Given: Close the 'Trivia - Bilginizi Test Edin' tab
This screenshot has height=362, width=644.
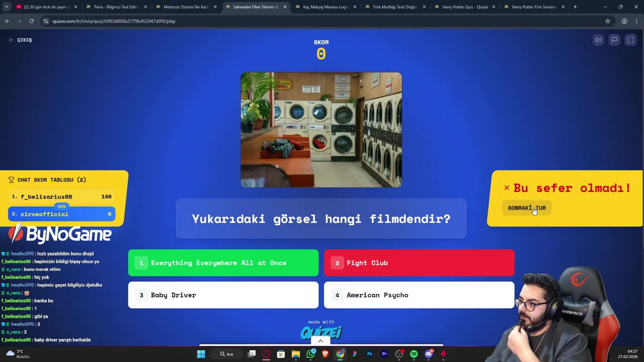Looking at the screenshot, I should [145, 7].
